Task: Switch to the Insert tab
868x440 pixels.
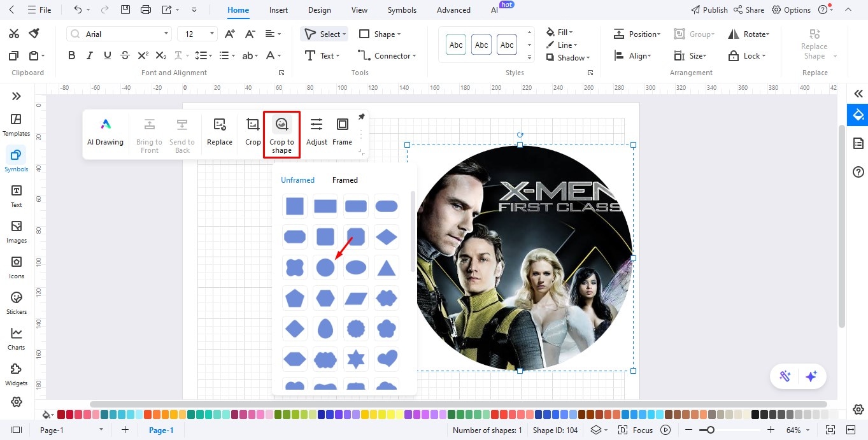Action: click(x=278, y=10)
